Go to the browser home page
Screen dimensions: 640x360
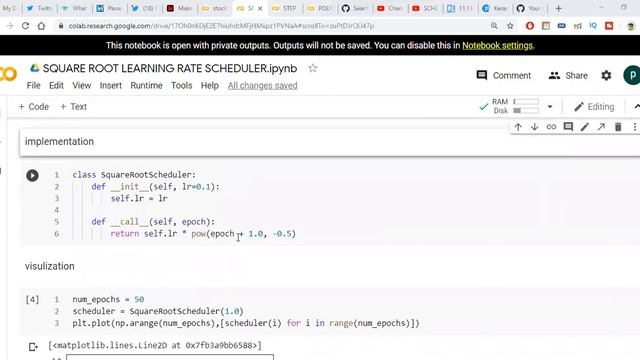[x=41, y=26]
